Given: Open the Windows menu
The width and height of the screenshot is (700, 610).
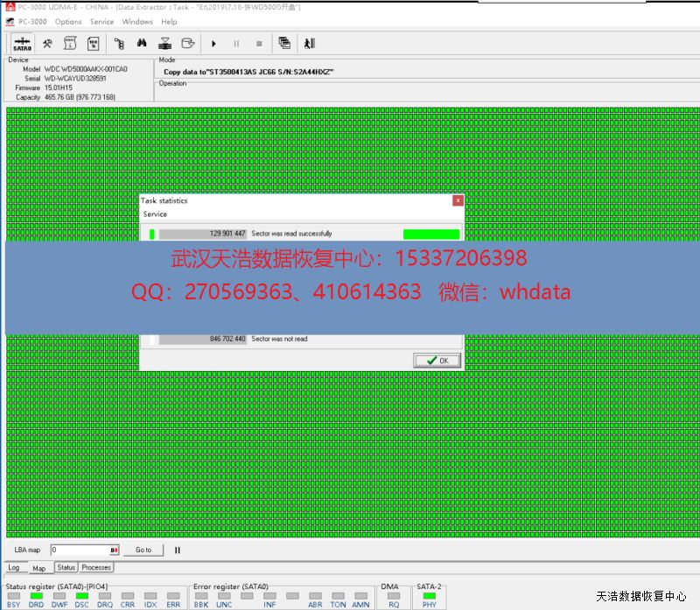Looking at the screenshot, I should (x=137, y=22).
